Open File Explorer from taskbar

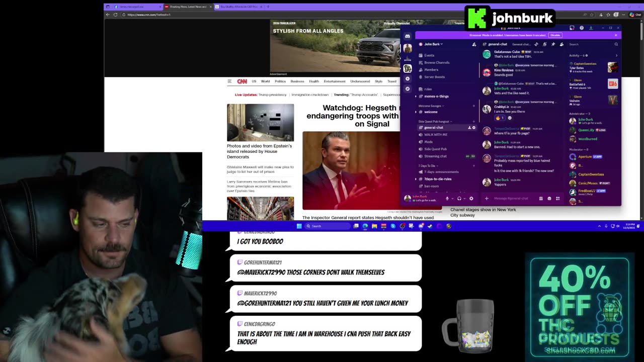(374, 226)
